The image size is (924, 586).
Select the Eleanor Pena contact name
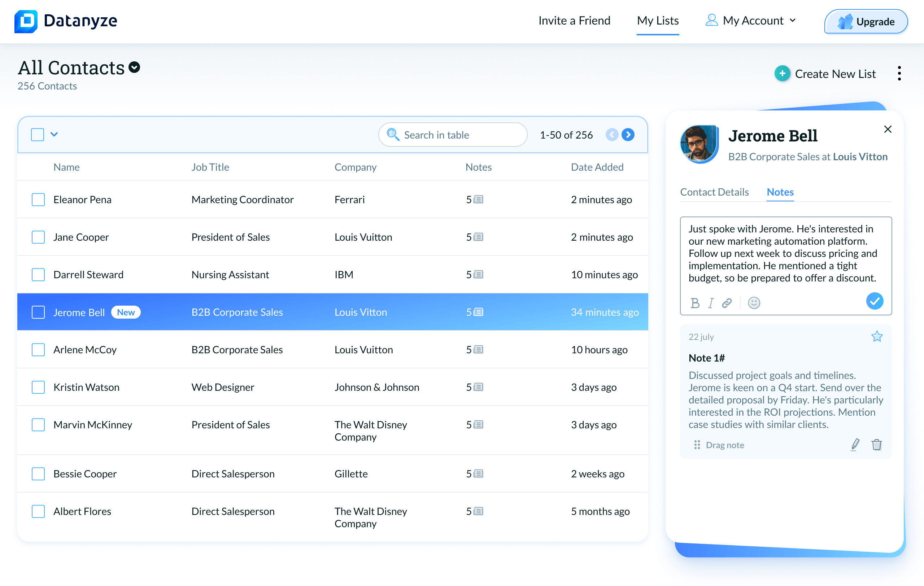(x=82, y=200)
